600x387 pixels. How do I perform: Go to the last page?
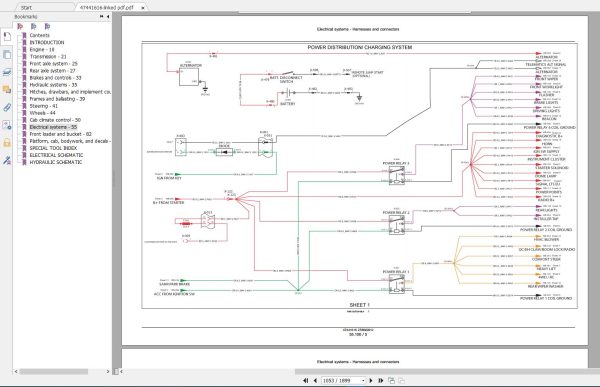[x=380, y=380]
